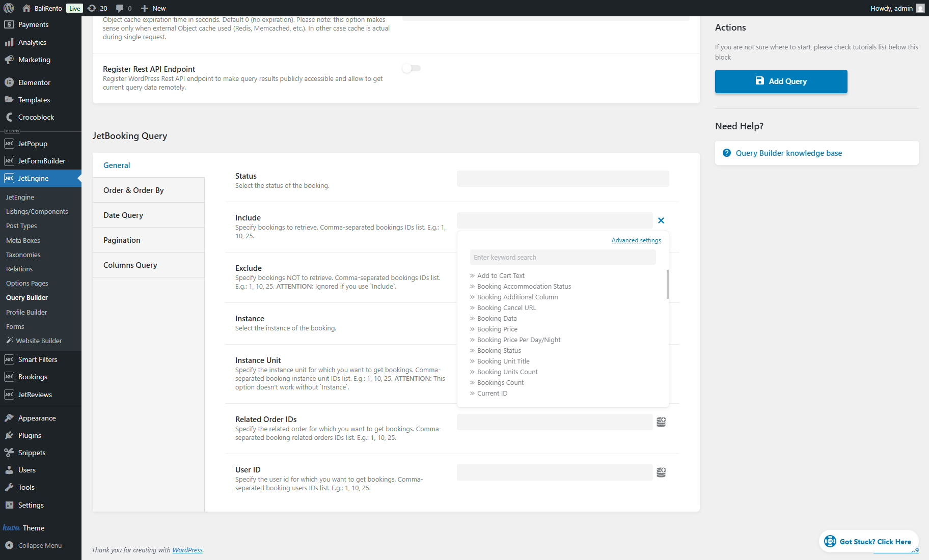Viewport: 929px width, 560px height.
Task: Focus the Enter keyword search field
Action: point(563,257)
